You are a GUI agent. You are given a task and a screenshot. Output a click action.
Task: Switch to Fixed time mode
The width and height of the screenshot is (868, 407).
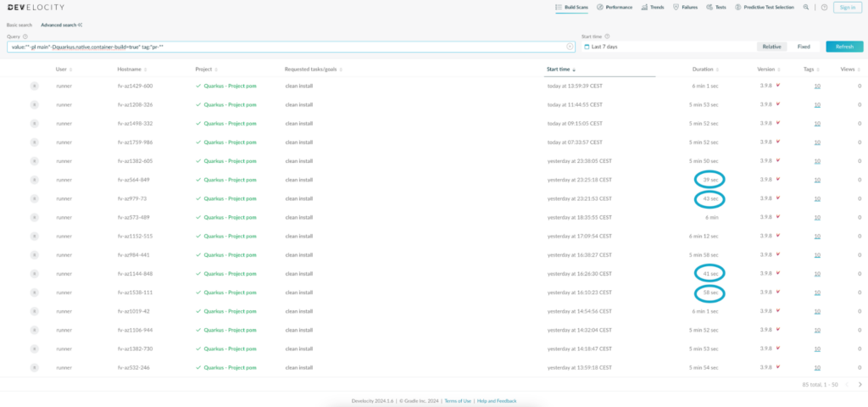[x=804, y=47]
